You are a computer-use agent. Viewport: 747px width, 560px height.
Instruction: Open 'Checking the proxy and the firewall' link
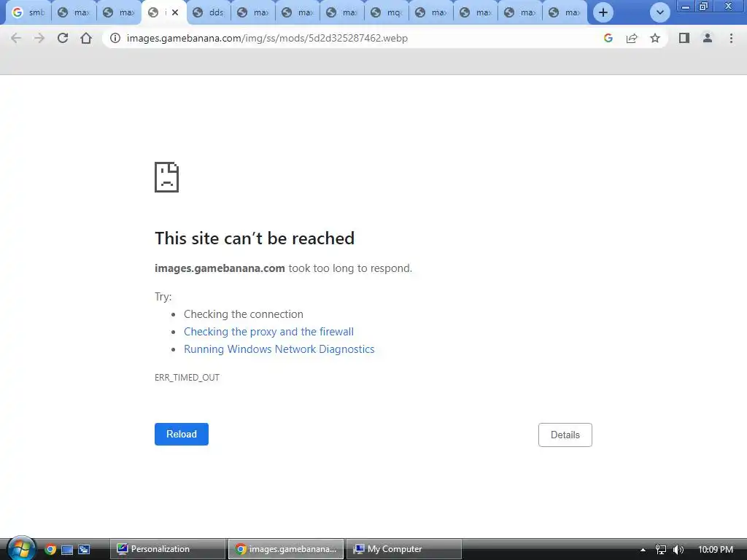pyautogui.click(x=268, y=332)
